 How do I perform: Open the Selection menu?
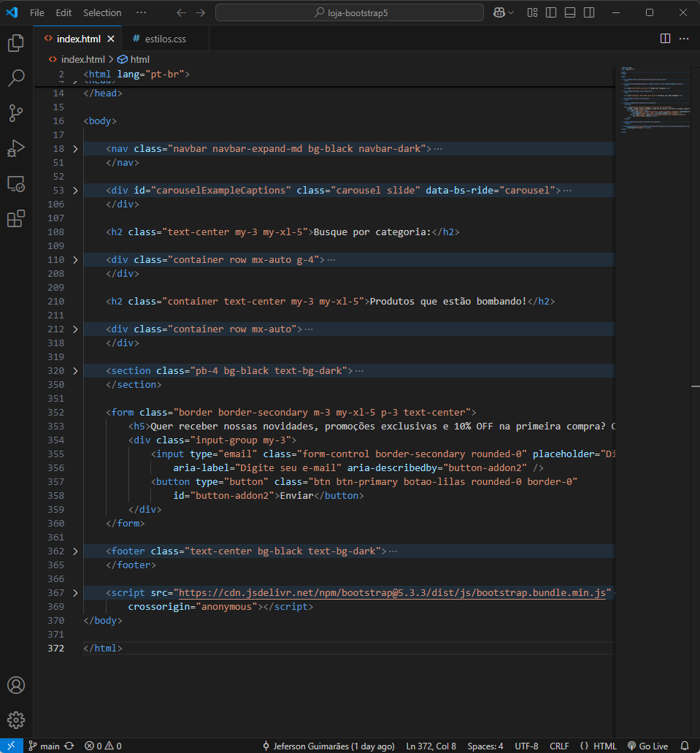pos(102,13)
